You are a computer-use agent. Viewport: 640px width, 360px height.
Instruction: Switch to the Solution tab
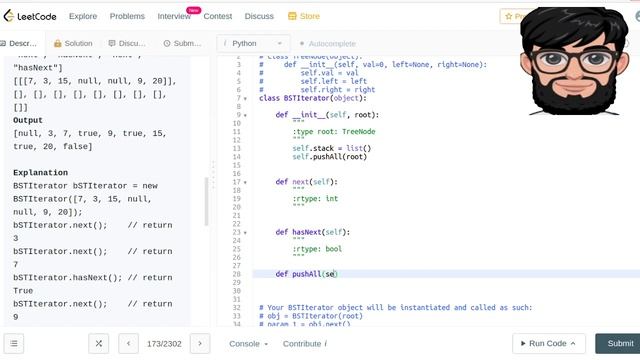point(73,43)
